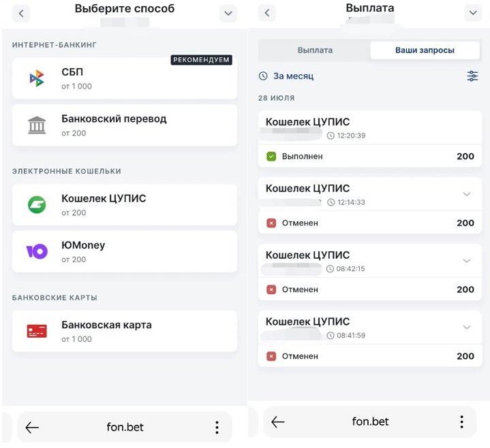This screenshot has width=490, height=448.
Task: Choose Банковский перевод payout method
Action: point(125,125)
